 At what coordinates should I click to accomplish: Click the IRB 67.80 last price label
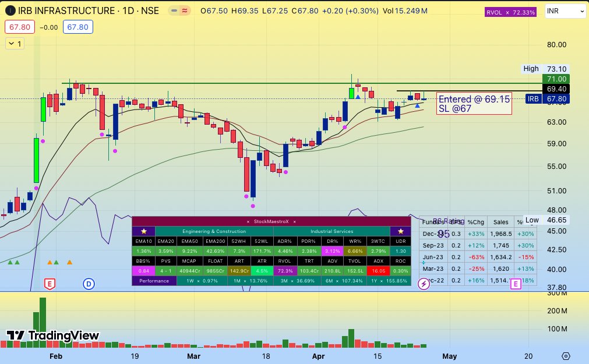[547, 99]
